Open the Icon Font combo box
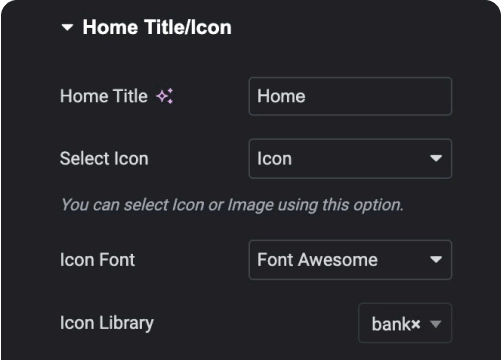Image resolution: width=501 pixels, height=360 pixels. (x=350, y=260)
